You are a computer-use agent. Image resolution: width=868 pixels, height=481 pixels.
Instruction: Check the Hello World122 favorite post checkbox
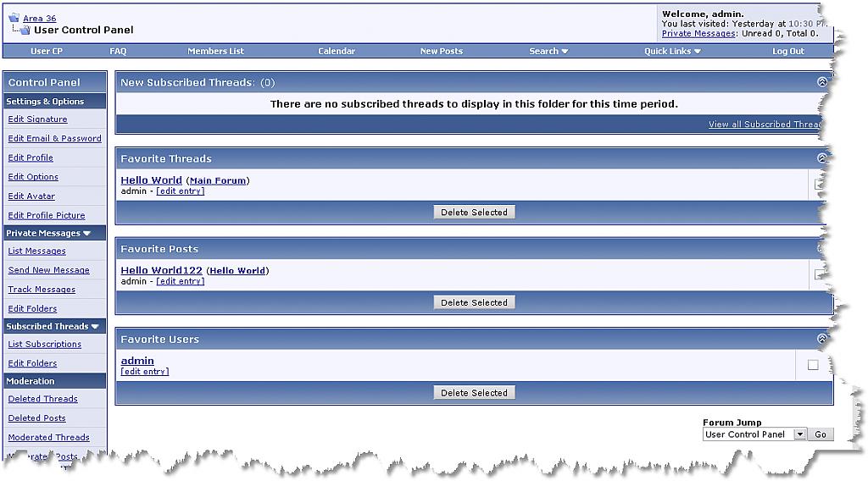(818, 274)
